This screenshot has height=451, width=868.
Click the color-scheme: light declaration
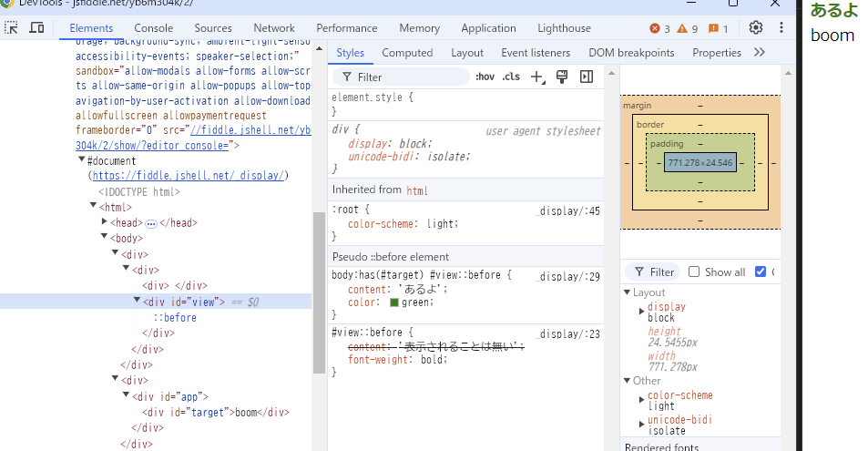[403, 224]
